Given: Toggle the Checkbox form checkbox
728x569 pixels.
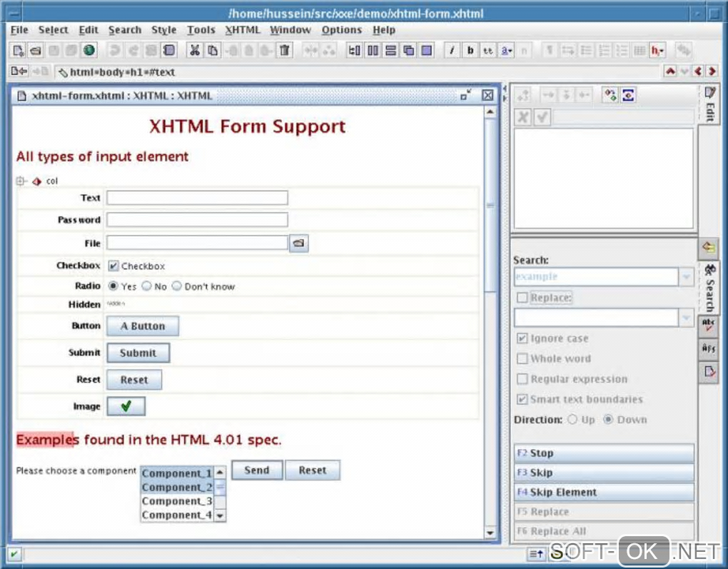Looking at the screenshot, I should coord(113,266).
